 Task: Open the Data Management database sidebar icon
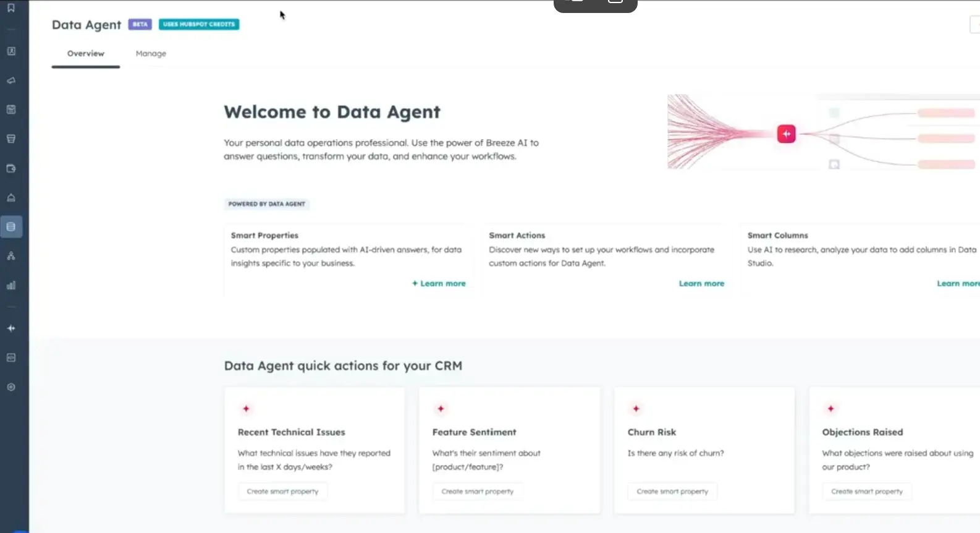click(x=11, y=227)
